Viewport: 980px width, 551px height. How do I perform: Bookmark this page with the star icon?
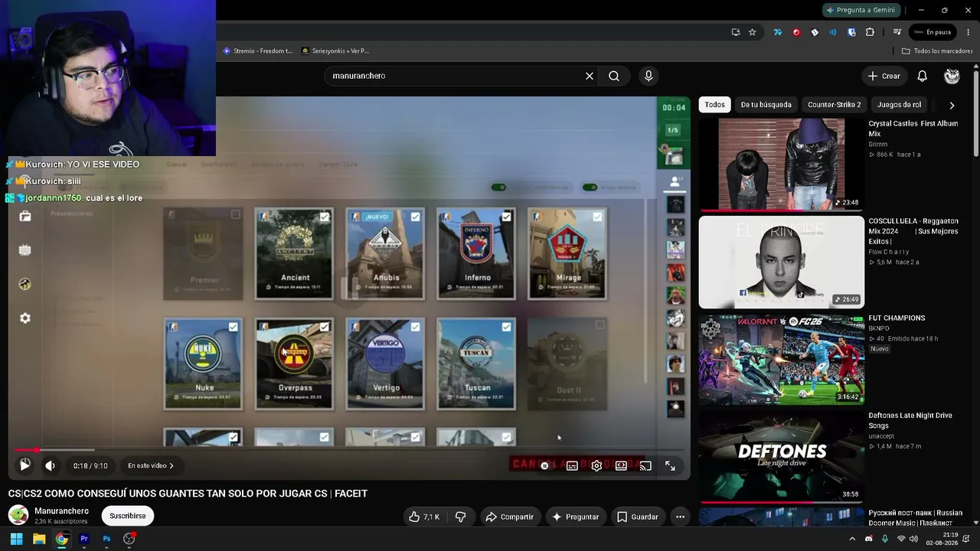pos(753,32)
